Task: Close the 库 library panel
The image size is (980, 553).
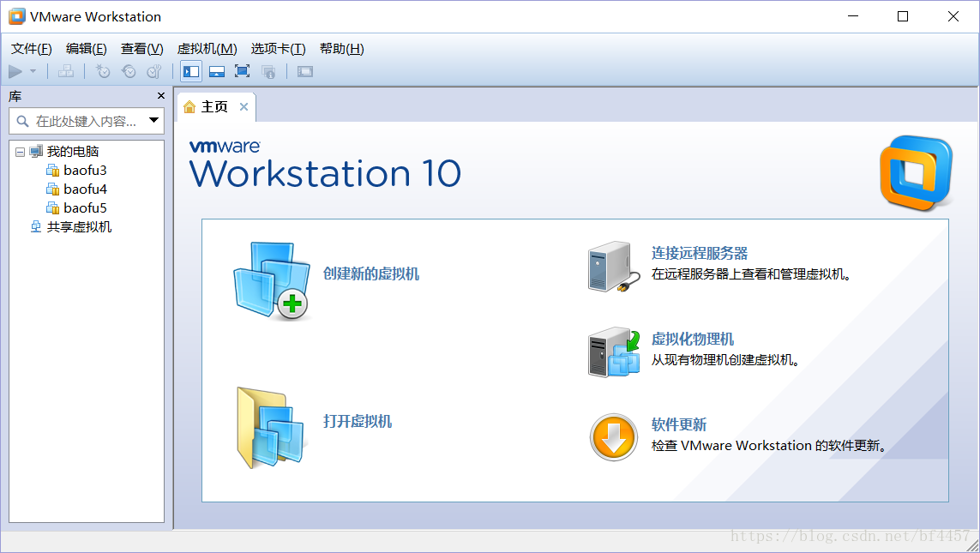Action: [x=161, y=96]
